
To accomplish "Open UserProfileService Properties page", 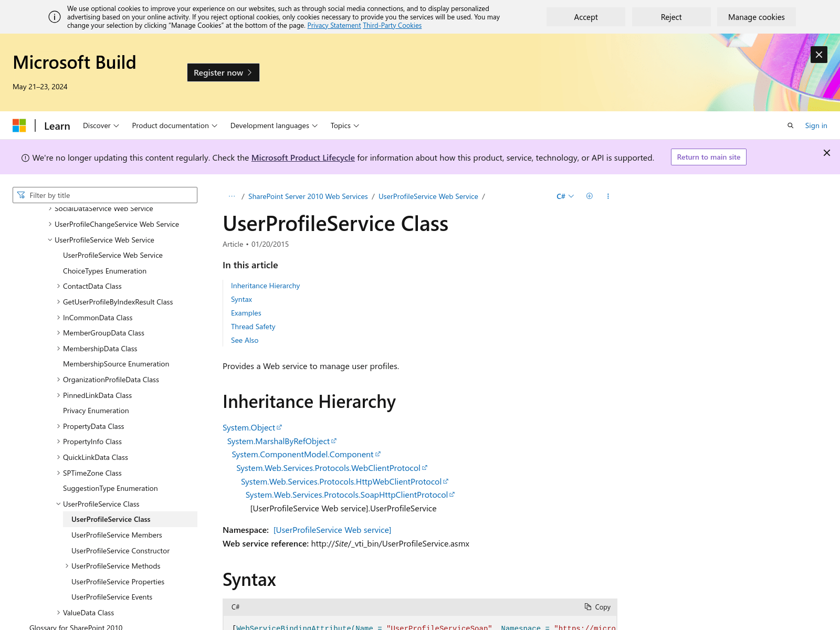I will pos(118,582).
